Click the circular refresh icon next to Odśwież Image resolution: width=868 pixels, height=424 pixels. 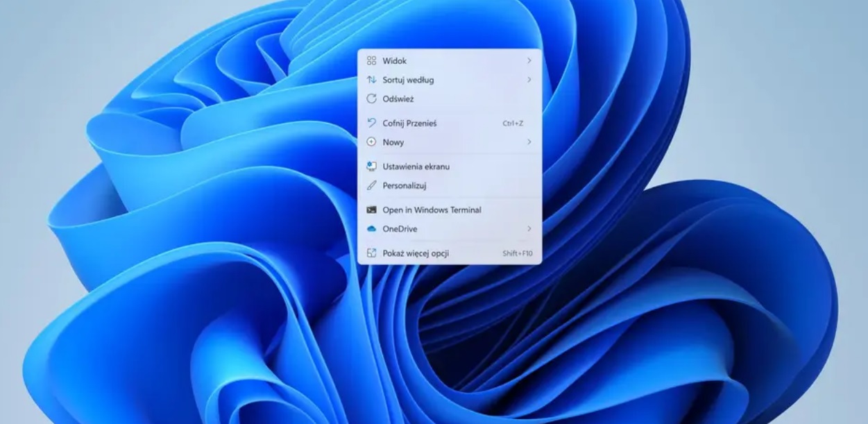(x=371, y=99)
